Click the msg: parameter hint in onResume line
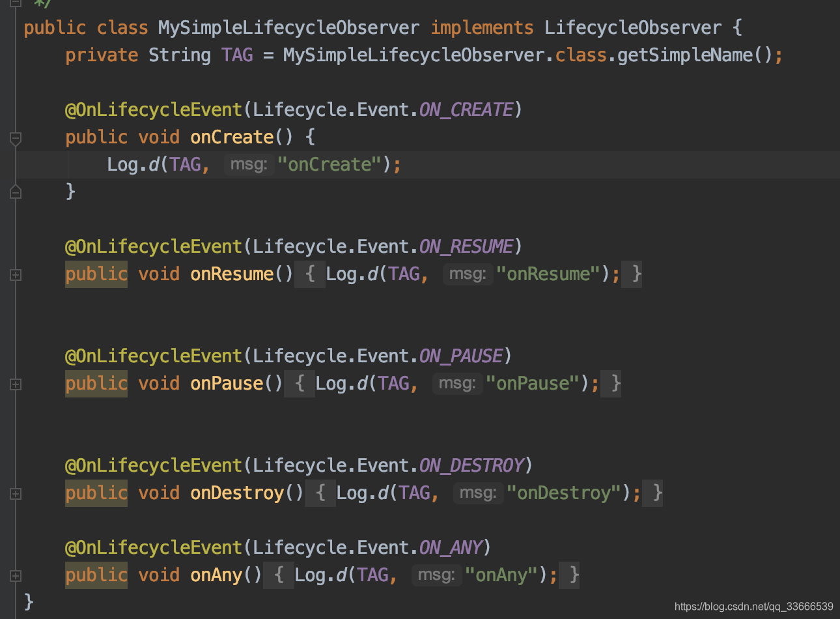 (468, 274)
